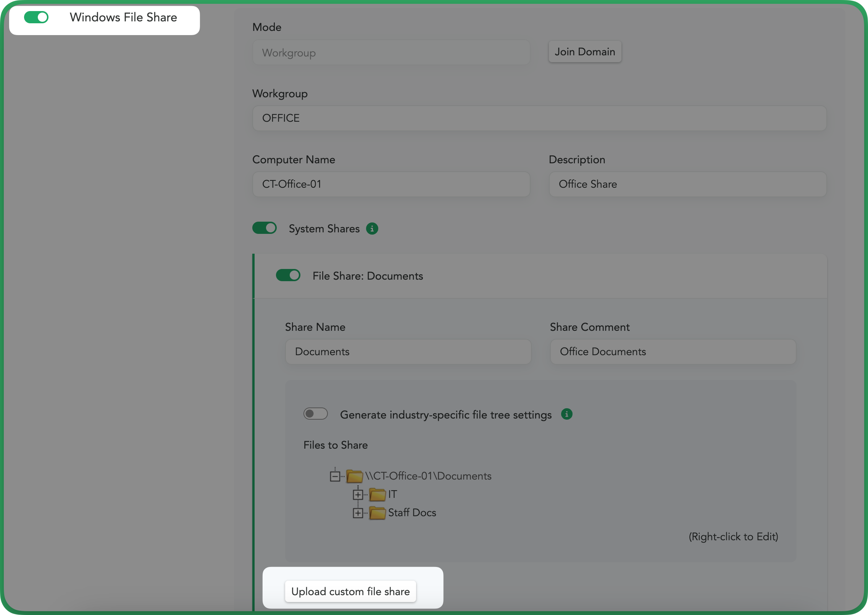The height and width of the screenshot is (615, 868).
Task: Click Upload custom file share button
Action: [350, 591]
